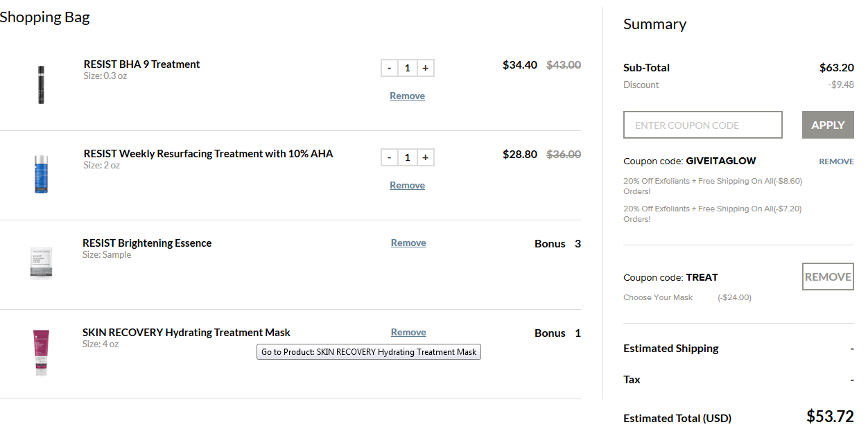This screenshot has width=868, height=429.
Task: Decrease quantity of RESIST BHA 9 Treatment
Action: point(390,68)
